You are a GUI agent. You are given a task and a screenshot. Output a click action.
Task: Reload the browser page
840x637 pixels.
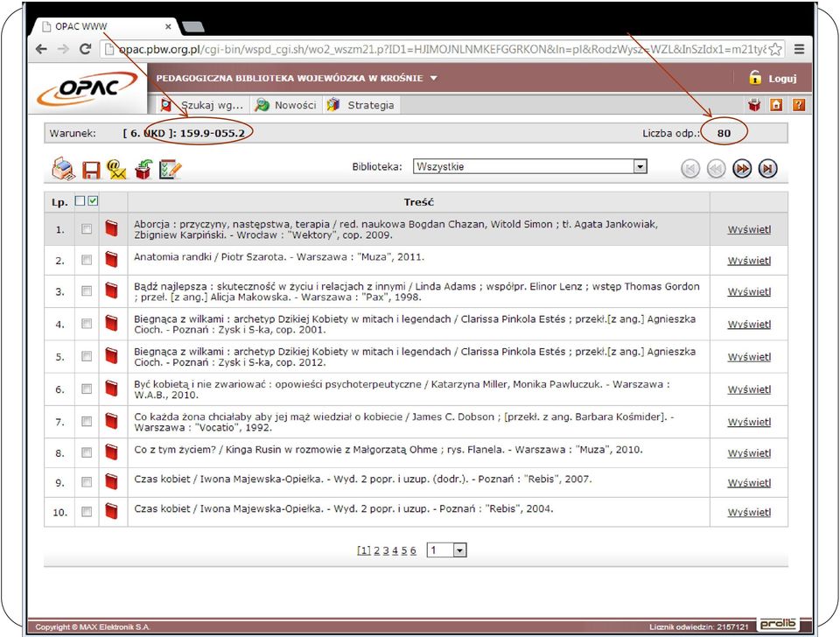(x=85, y=49)
